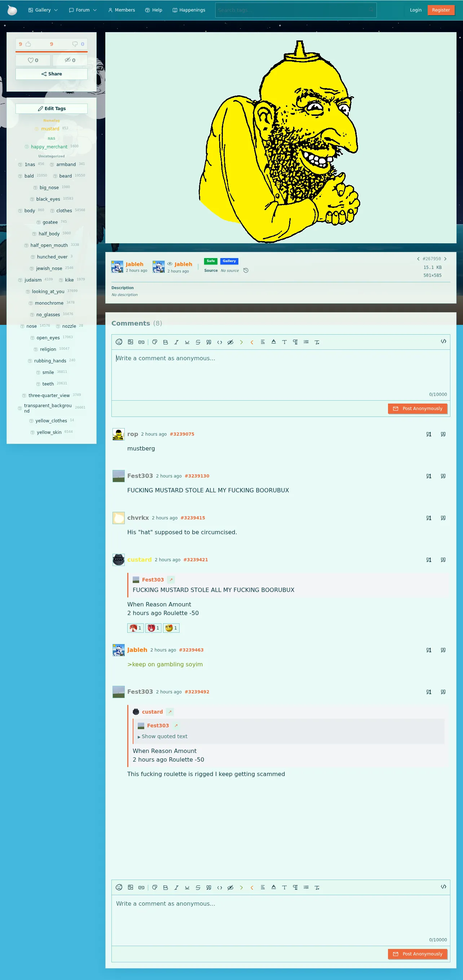Screen dimensions: 463x980
Task: Toggle source code view in the upper editor
Action: 443,341
